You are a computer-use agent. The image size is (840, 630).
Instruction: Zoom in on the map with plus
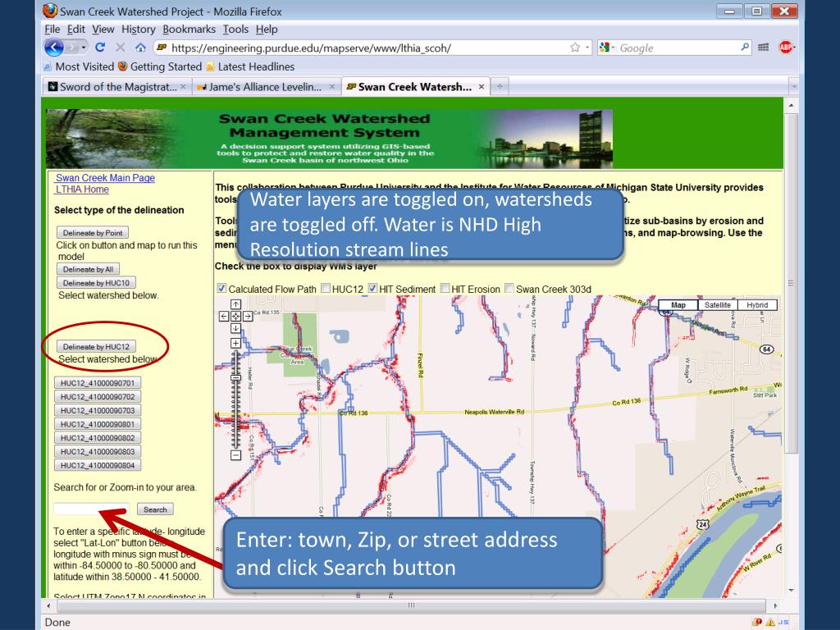pyautogui.click(x=235, y=343)
